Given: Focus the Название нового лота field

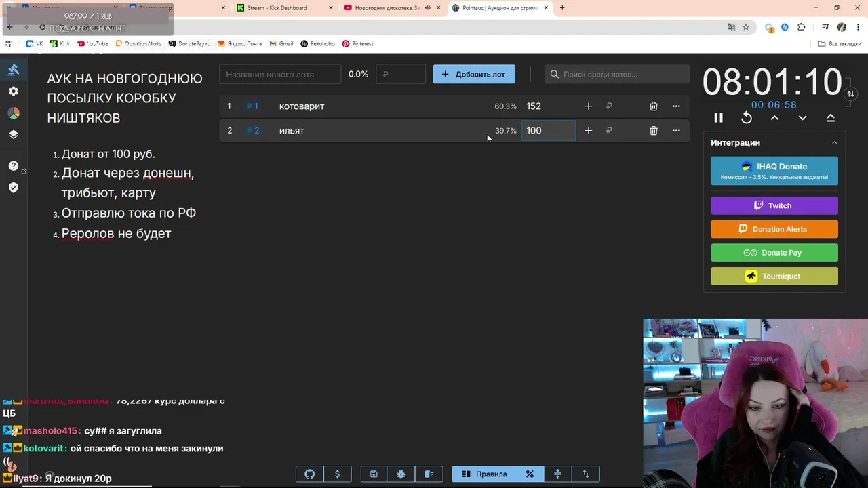Looking at the screenshot, I should coord(280,75).
